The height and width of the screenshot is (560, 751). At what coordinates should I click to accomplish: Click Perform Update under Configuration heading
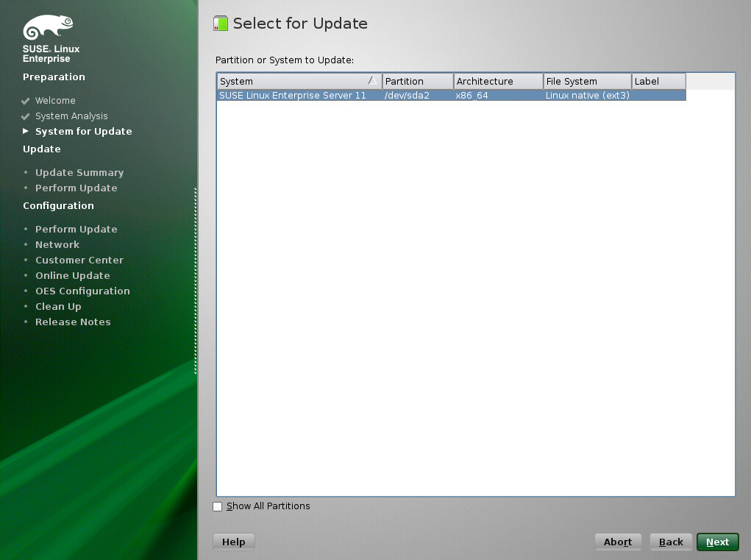pos(76,229)
